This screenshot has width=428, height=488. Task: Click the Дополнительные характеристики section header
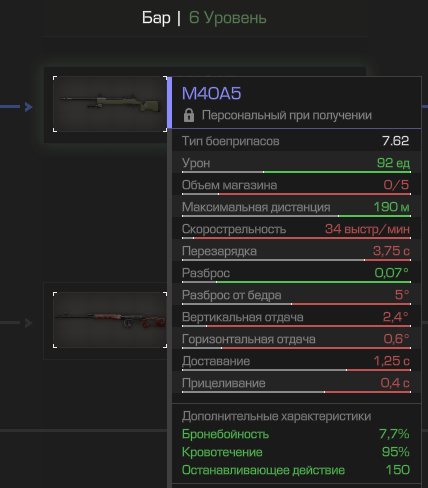click(276, 416)
